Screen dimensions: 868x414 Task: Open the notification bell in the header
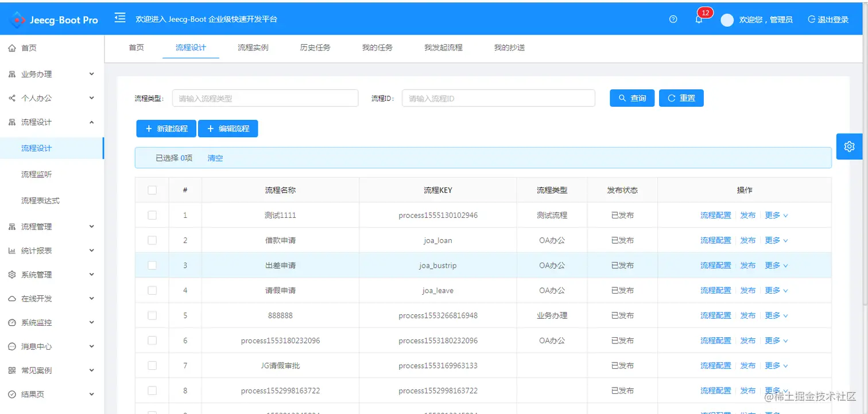(x=699, y=19)
